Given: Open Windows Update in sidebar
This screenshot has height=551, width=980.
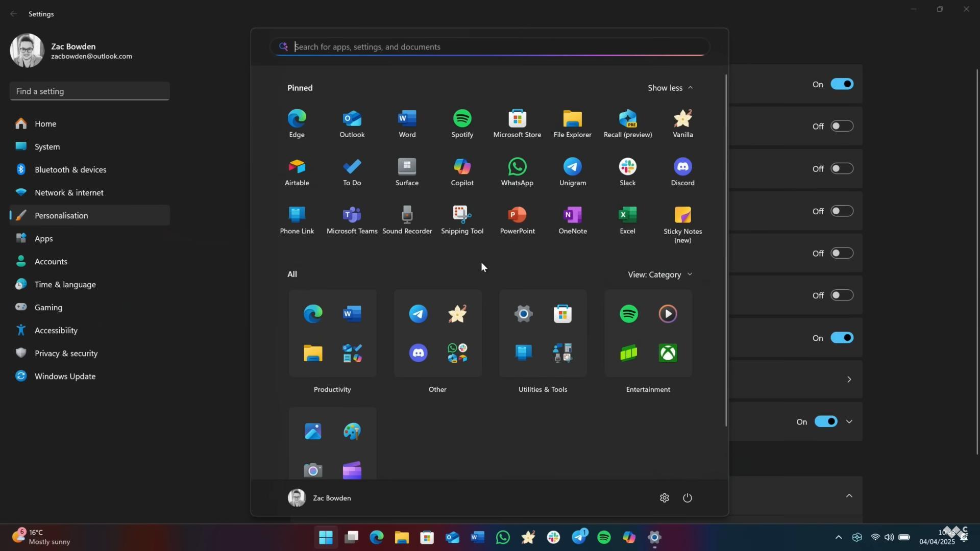Looking at the screenshot, I should [90, 377].
